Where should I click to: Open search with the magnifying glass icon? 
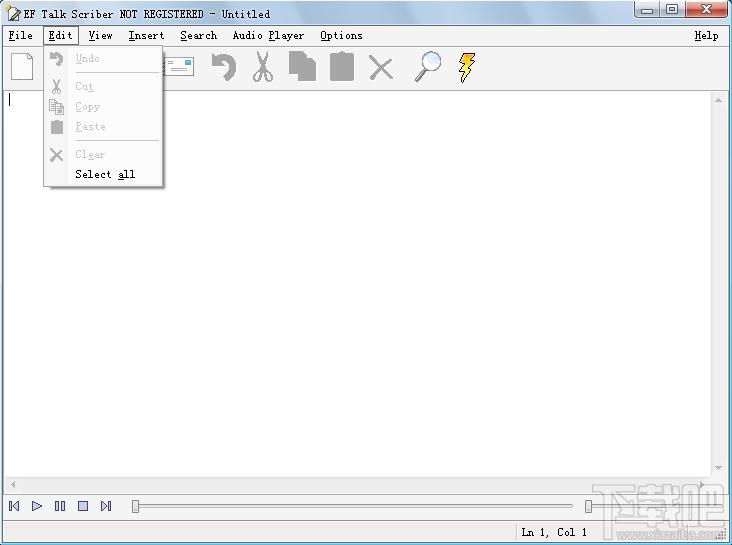(x=428, y=67)
